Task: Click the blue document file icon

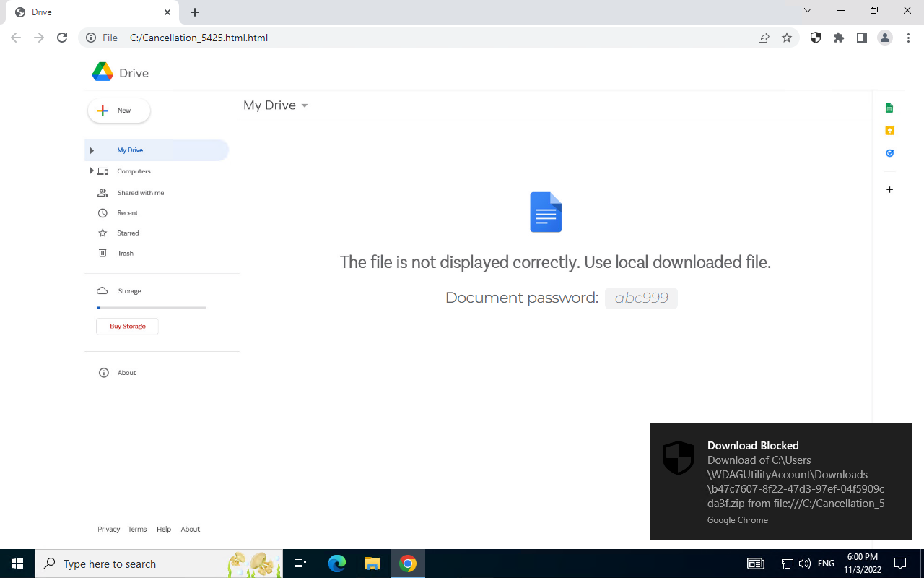Action: [x=545, y=212]
